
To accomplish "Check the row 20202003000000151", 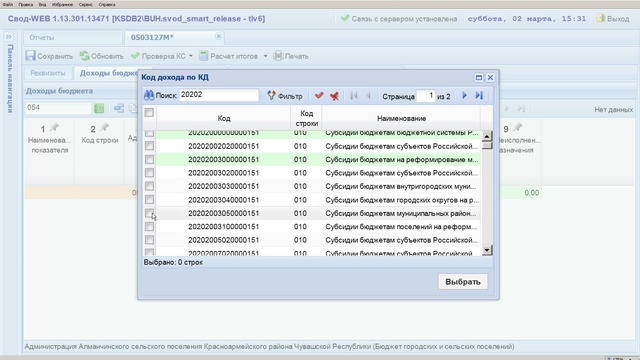I will [x=149, y=159].
